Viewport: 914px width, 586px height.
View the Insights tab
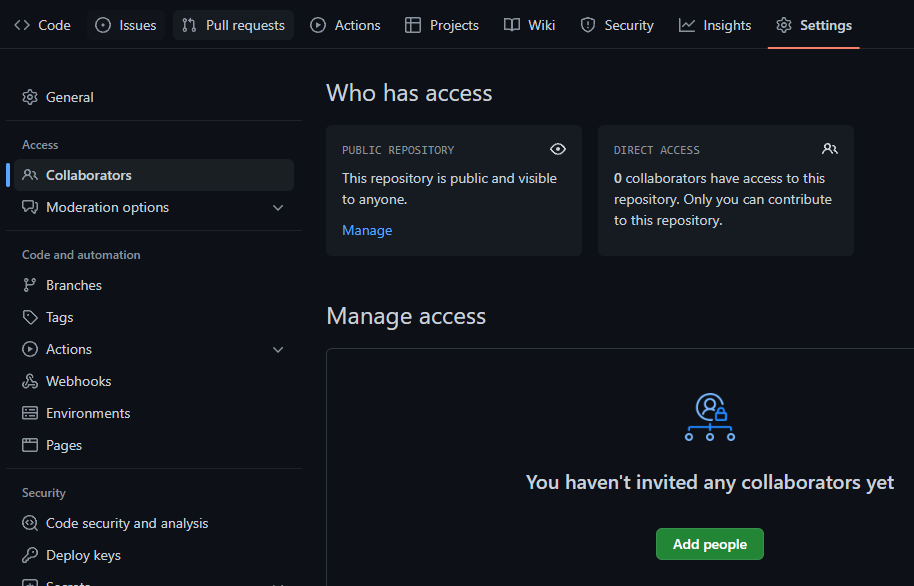tap(715, 25)
